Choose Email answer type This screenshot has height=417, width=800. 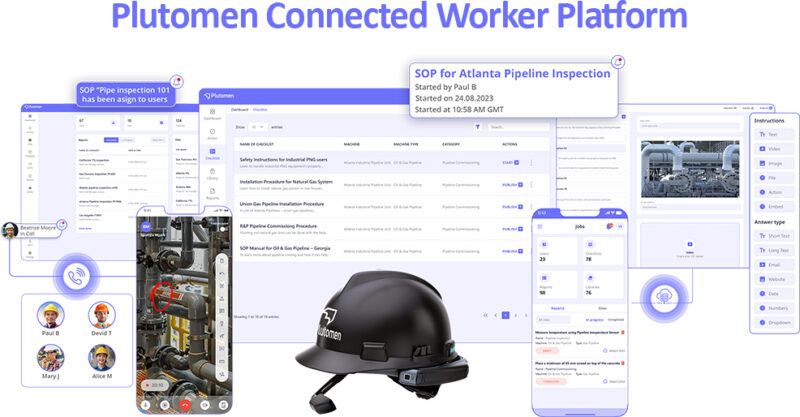click(x=774, y=265)
